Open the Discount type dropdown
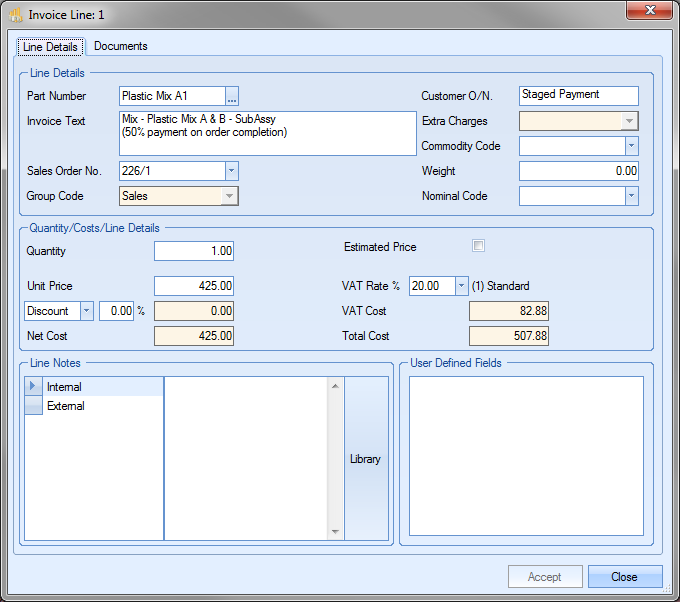Screen dimensions: 680x602 click(85, 311)
